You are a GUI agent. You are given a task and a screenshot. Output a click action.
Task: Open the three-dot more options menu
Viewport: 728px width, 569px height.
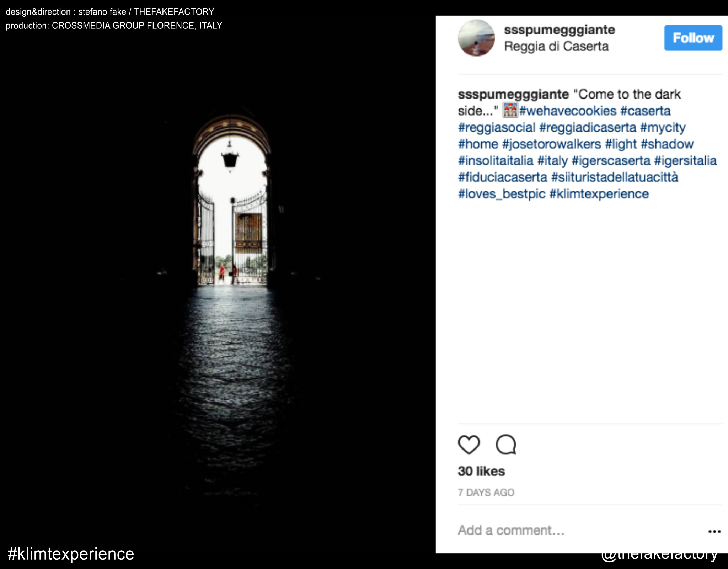coord(714,531)
